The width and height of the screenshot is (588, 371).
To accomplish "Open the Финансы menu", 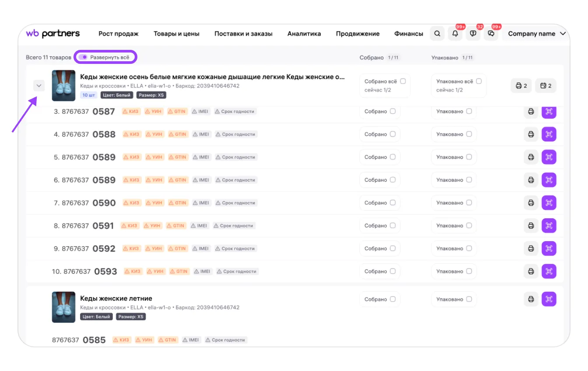I will pos(409,34).
